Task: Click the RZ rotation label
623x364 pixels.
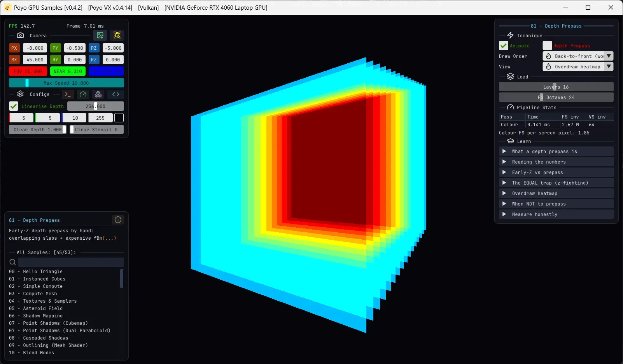Action: (94, 60)
